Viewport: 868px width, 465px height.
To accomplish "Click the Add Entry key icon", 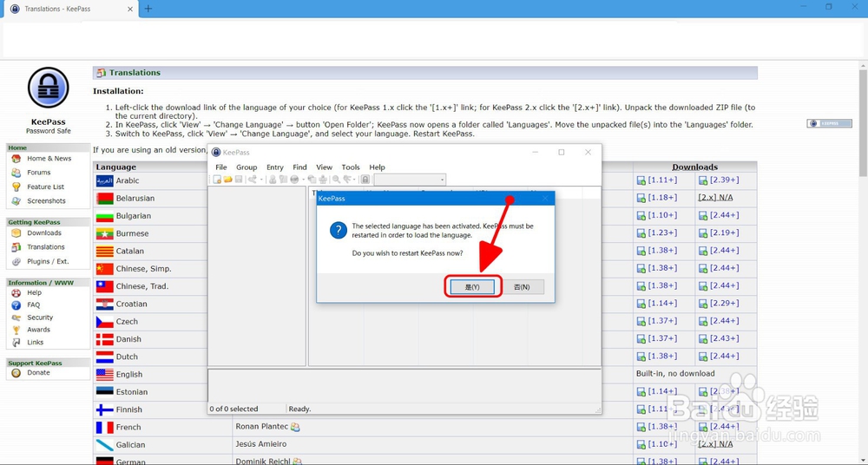I will 253,180.
